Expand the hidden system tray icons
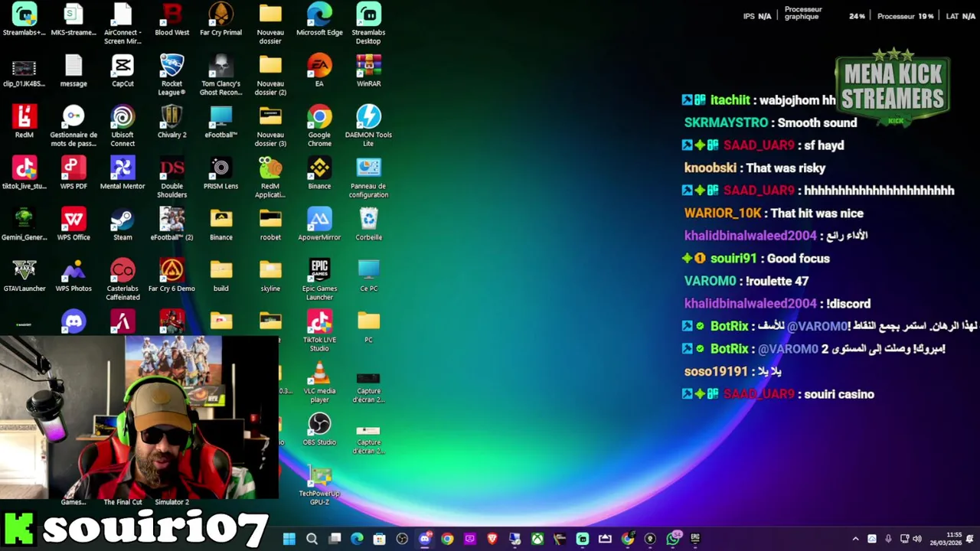The image size is (980, 551). click(855, 539)
